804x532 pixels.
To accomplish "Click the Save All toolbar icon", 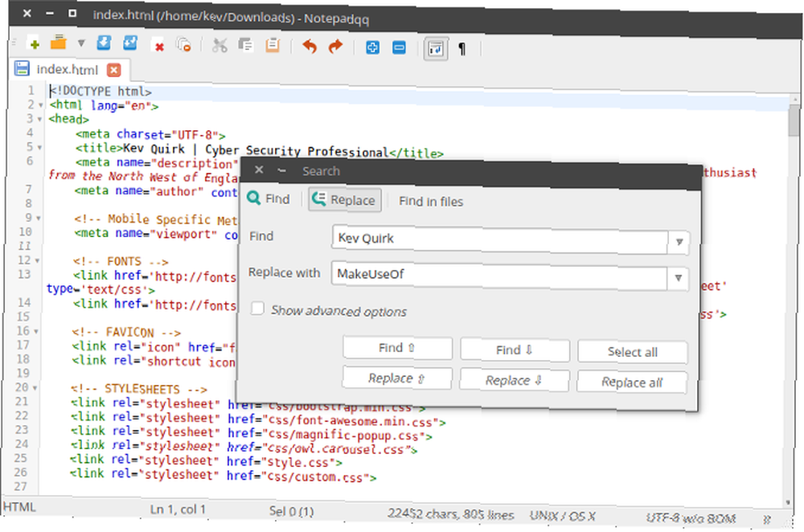I will (x=130, y=43).
